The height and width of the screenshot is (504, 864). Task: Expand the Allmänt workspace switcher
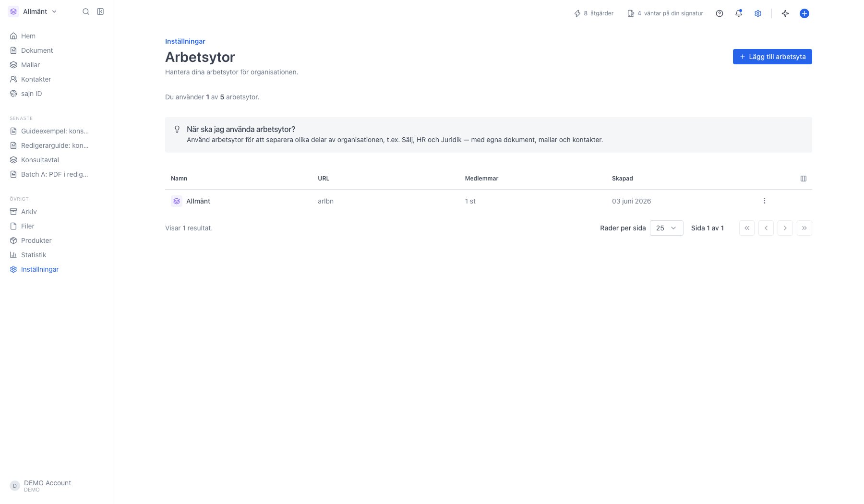click(x=33, y=12)
